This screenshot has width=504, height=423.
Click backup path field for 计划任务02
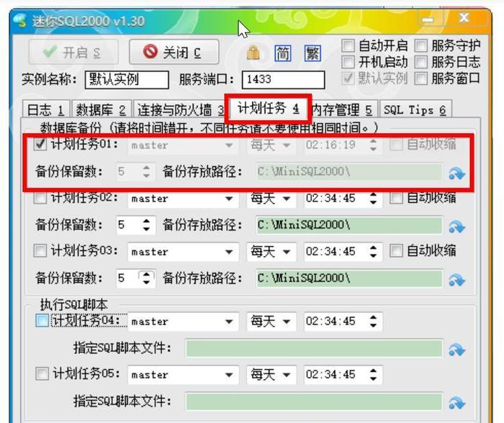(x=349, y=225)
